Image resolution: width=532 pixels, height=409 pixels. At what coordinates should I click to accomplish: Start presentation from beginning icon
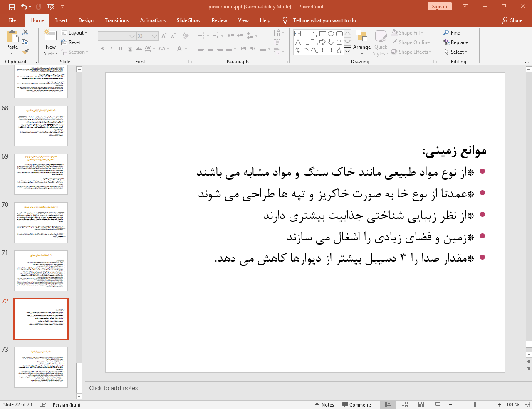pos(51,7)
